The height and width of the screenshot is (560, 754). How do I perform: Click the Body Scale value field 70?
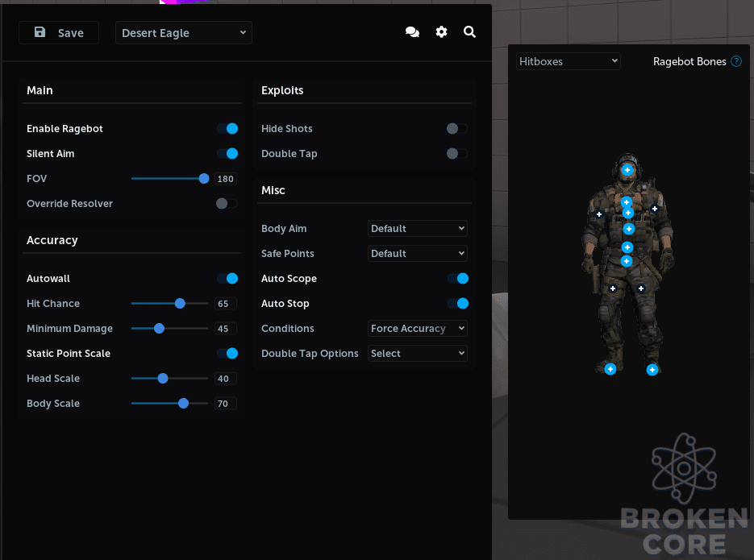click(x=226, y=404)
